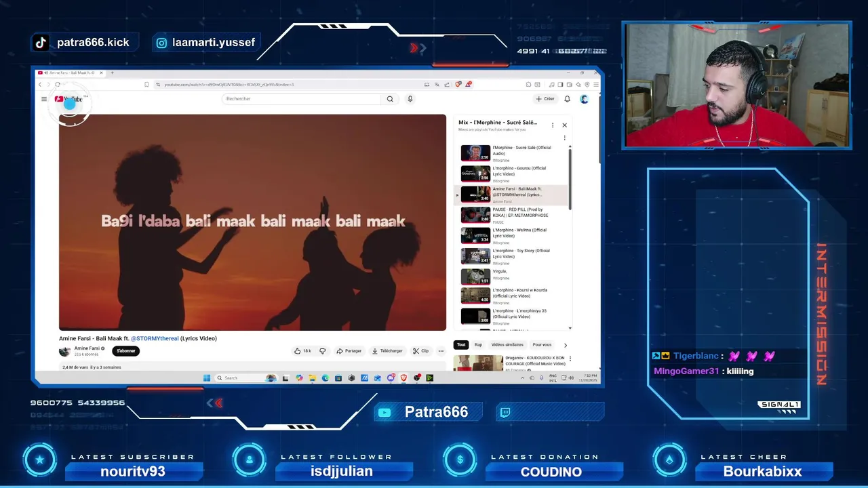The height and width of the screenshot is (488, 868).
Task: Click the browser address bar URL
Action: pos(229,85)
